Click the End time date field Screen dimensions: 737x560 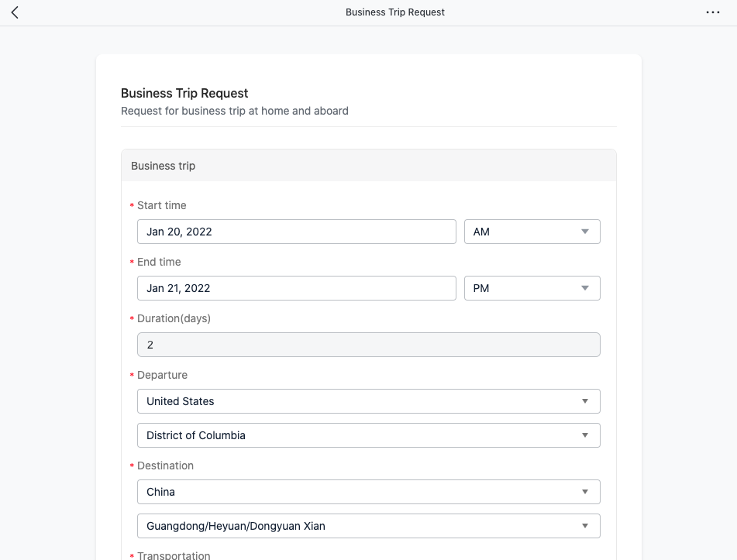296,287
